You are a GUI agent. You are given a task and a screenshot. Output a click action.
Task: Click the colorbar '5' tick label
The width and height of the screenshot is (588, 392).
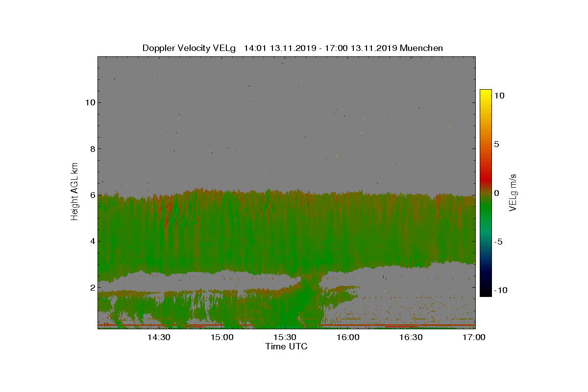click(496, 145)
